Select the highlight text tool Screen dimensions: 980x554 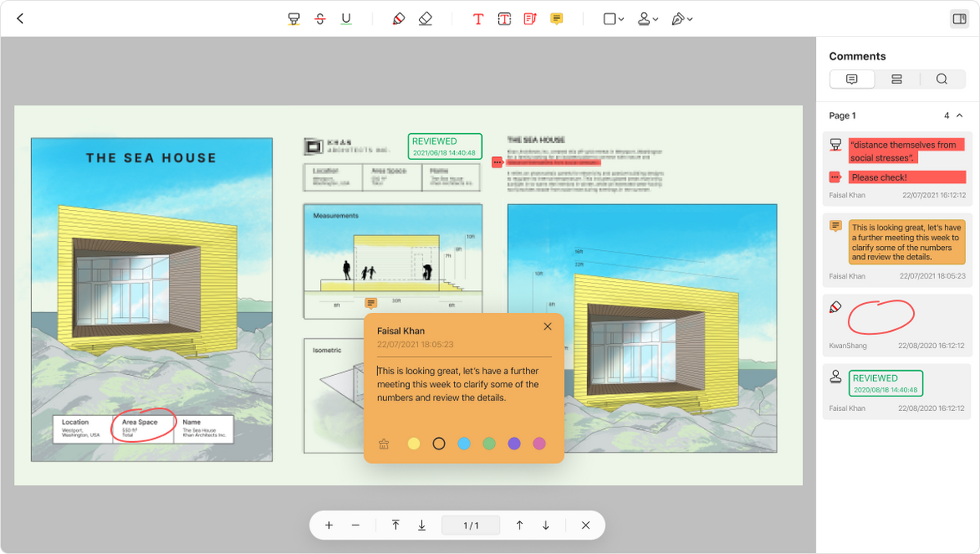tap(294, 19)
